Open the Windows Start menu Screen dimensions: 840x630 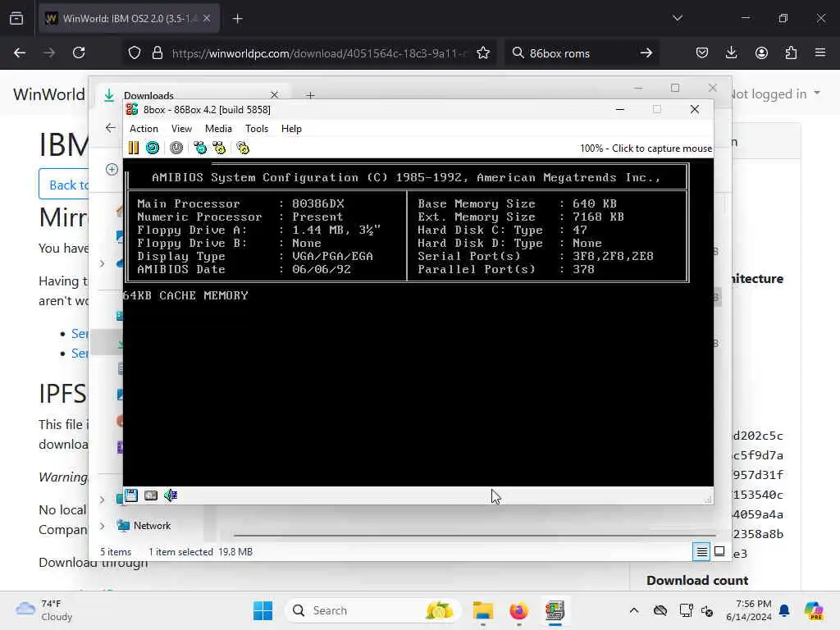263,610
